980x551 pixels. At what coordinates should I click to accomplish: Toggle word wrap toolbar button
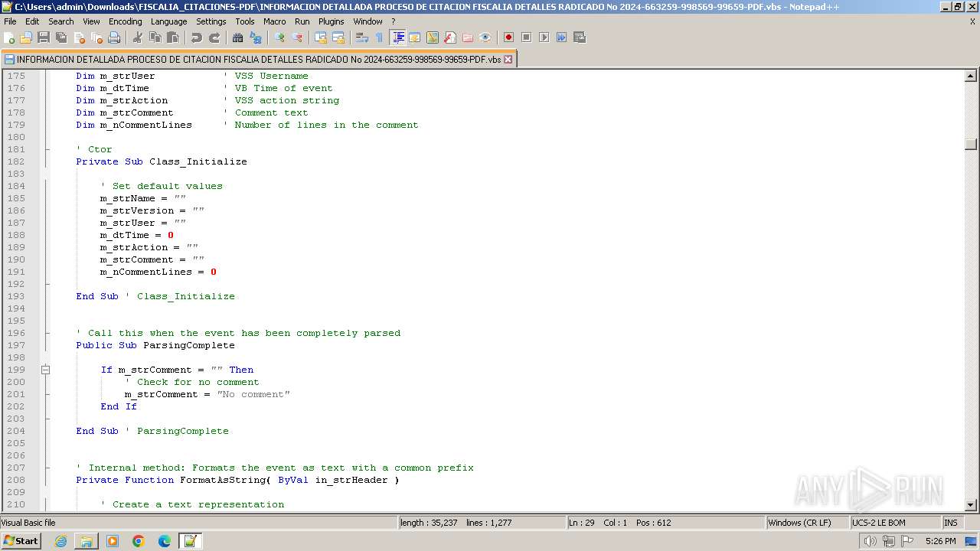click(362, 37)
